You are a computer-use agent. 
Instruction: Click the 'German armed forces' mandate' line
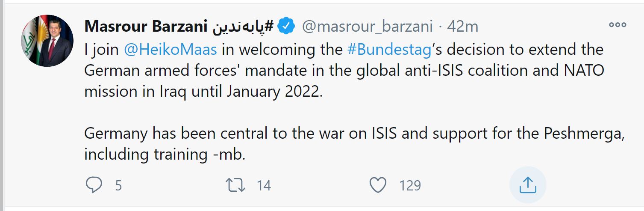click(x=344, y=71)
